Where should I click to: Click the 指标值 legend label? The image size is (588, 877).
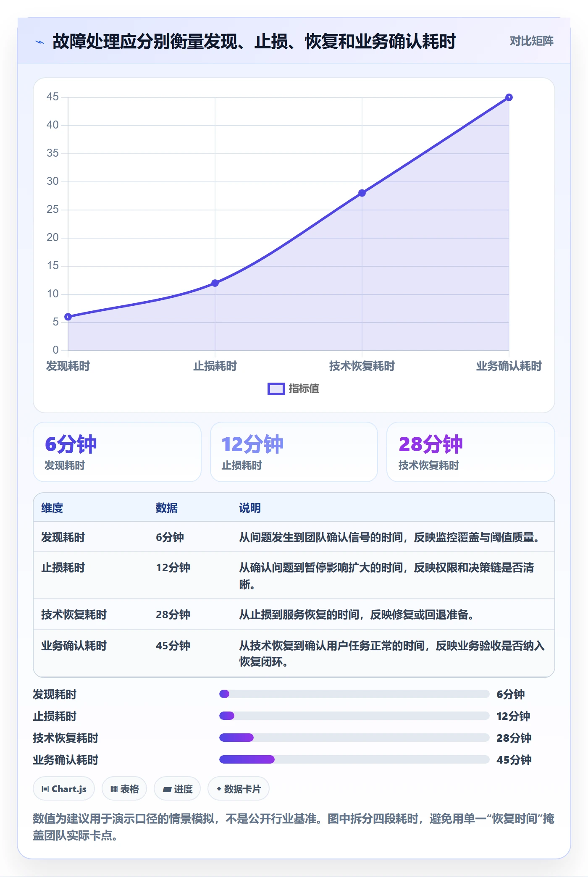[x=304, y=389]
